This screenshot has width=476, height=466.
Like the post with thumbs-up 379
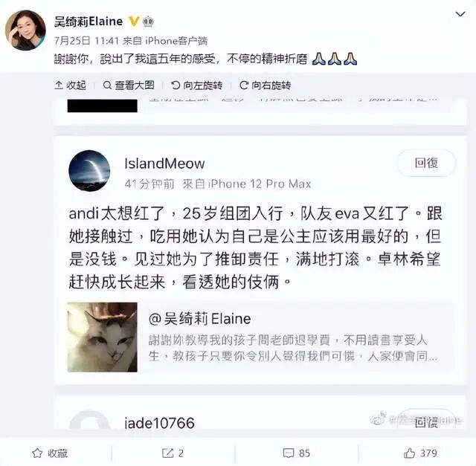(x=420, y=453)
